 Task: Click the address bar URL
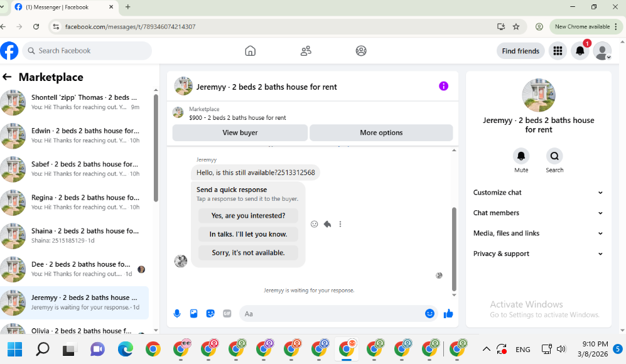(130, 27)
